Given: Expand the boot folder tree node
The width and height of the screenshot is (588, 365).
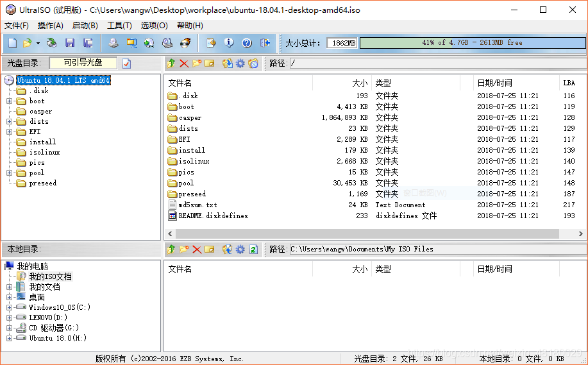Looking at the screenshot, I should [x=10, y=101].
